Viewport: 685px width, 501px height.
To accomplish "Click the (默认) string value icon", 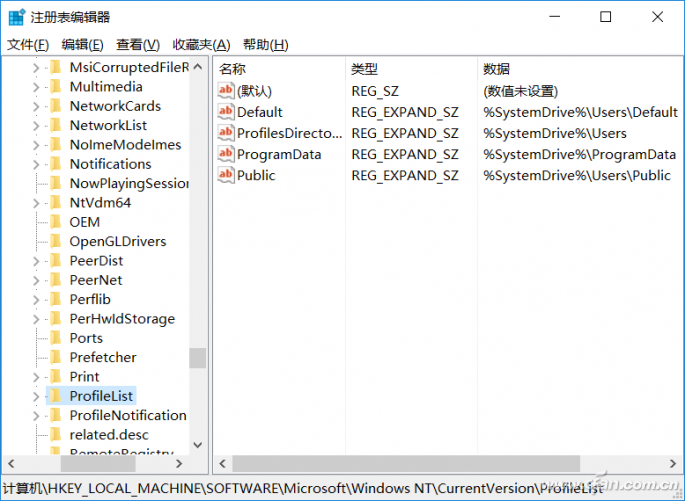I will [x=226, y=90].
